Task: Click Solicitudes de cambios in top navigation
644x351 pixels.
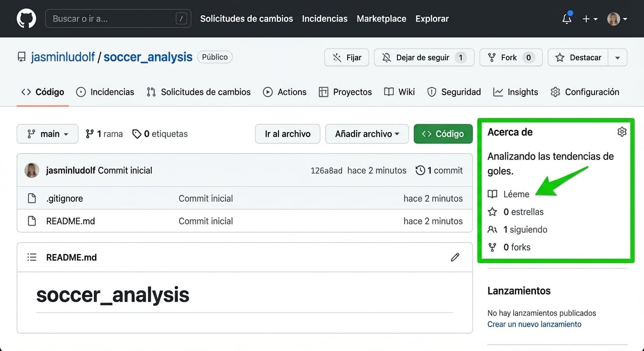Action: pyautogui.click(x=247, y=19)
